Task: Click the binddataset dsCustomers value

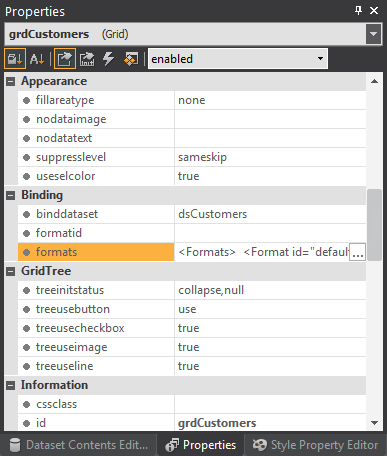Action: [x=270, y=214]
